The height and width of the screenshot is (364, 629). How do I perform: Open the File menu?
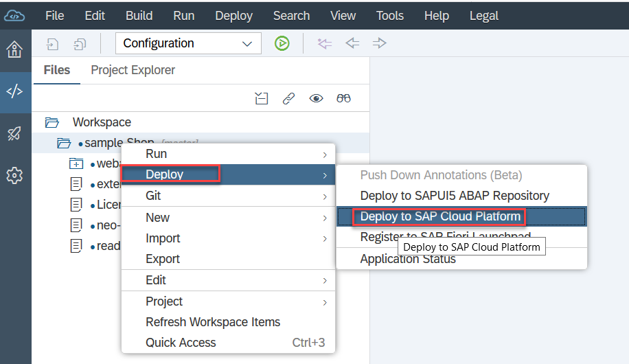click(x=54, y=16)
